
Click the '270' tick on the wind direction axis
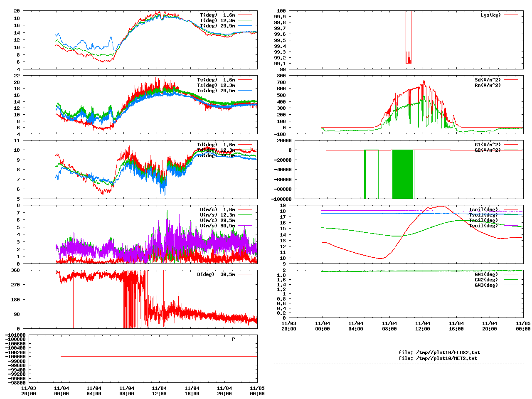point(15,285)
